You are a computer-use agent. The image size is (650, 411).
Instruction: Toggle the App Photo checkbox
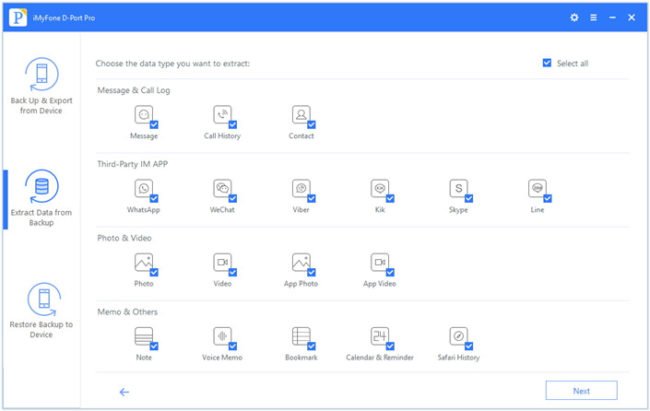[311, 272]
